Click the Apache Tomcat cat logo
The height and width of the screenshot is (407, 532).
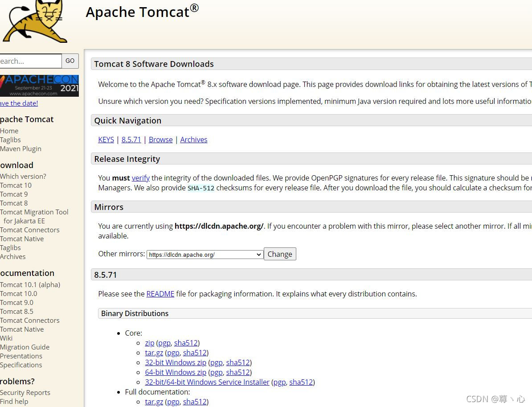pos(34,21)
